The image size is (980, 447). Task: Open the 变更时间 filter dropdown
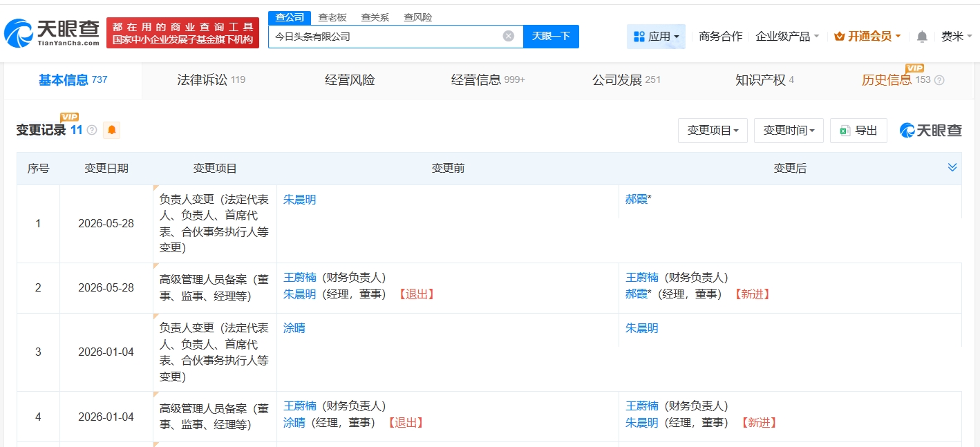click(789, 130)
